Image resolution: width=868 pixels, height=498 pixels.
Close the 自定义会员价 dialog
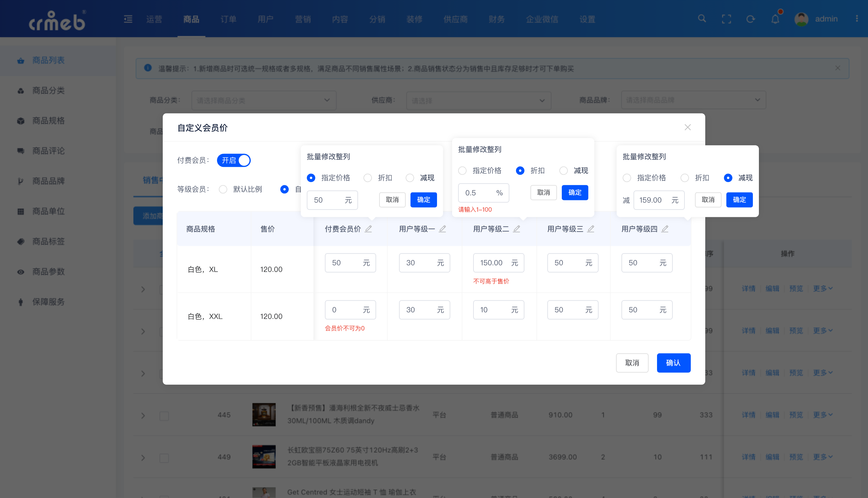tap(688, 127)
